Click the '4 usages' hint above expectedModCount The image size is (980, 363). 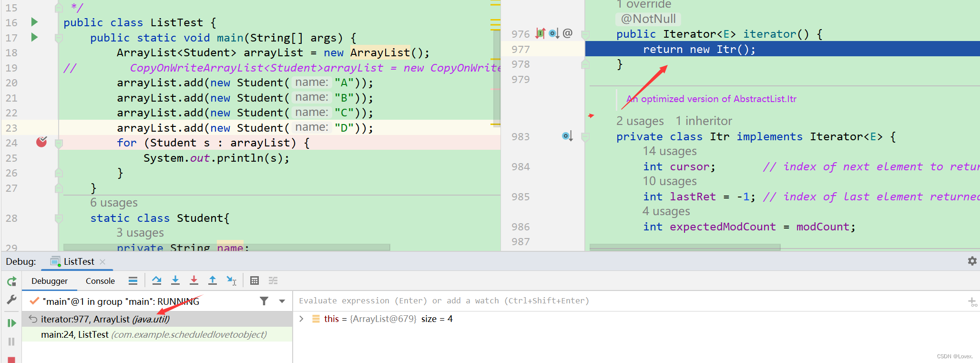point(666,211)
